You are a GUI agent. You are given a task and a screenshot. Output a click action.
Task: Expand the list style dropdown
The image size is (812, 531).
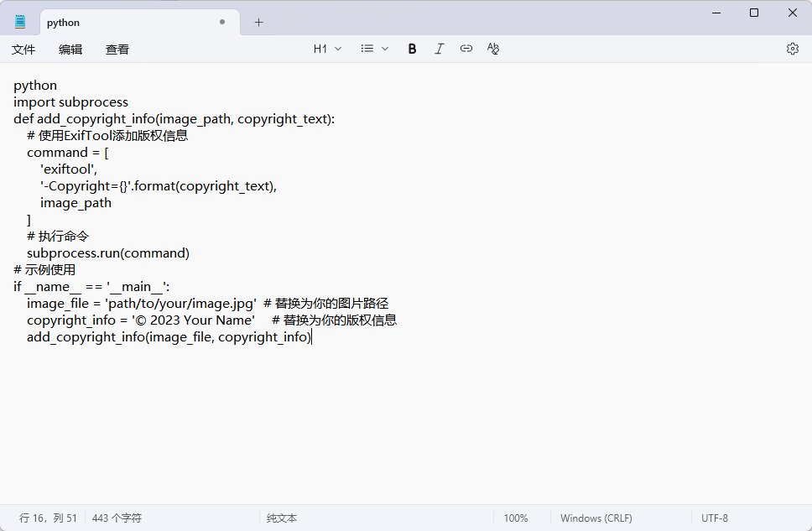[374, 49]
